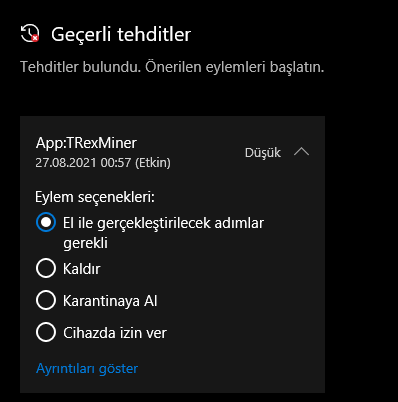398x402 pixels.
Task: Select the 'El ile gerçekleştirilecek adımlar gerekli' radio
Action: (46, 222)
